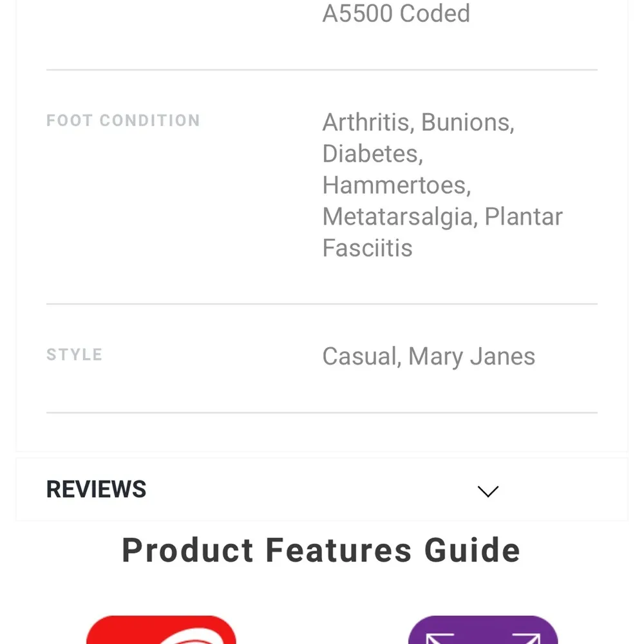644x644 pixels.
Task: Click the word Features in the heading
Action: coord(339,551)
